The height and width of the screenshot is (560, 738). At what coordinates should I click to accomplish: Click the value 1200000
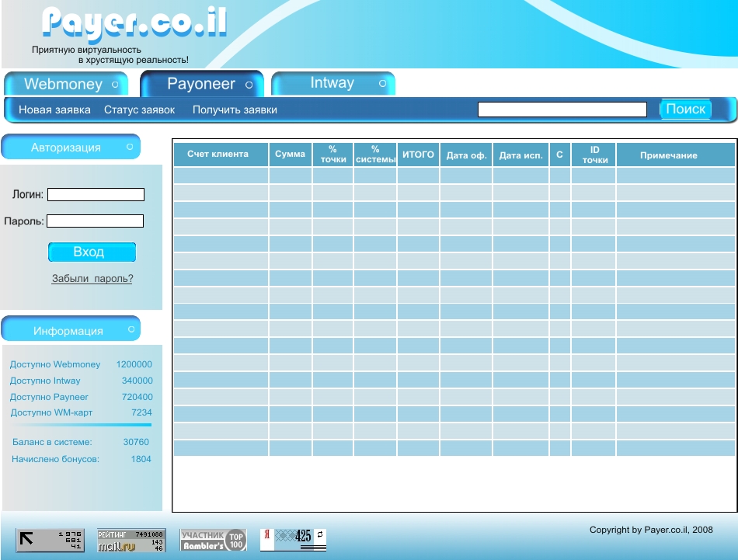(134, 364)
